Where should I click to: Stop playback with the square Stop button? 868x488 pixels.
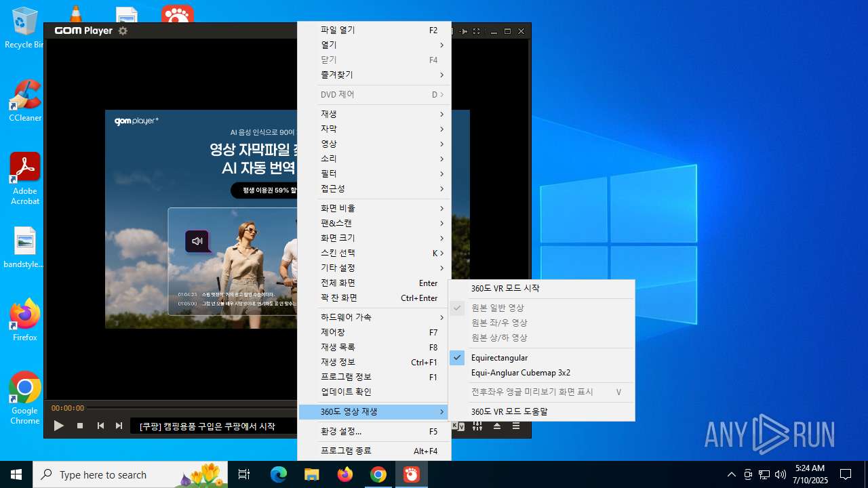[x=80, y=426]
